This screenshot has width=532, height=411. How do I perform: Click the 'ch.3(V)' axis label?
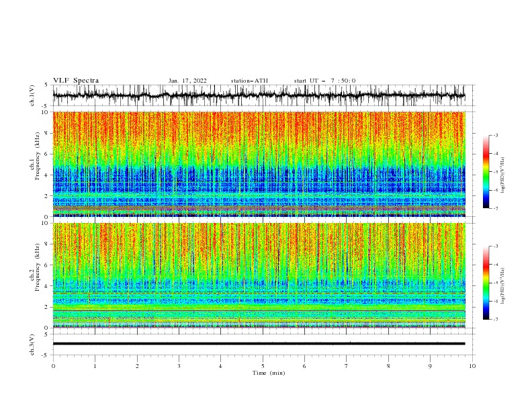32,345
